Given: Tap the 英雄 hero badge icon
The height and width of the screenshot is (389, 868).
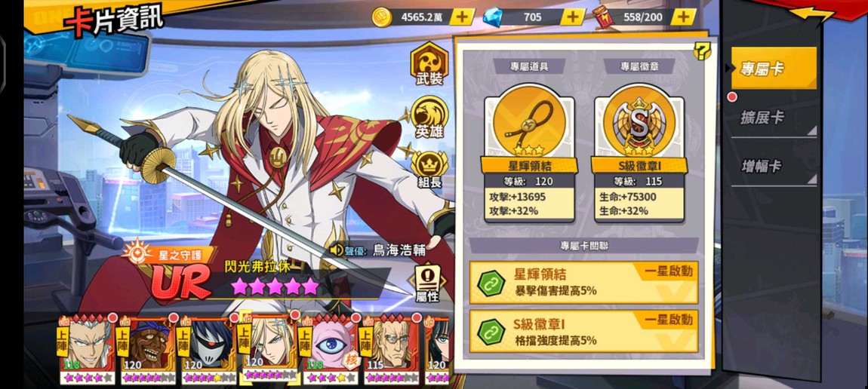Looking at the screenshot, I should point(429,117).
